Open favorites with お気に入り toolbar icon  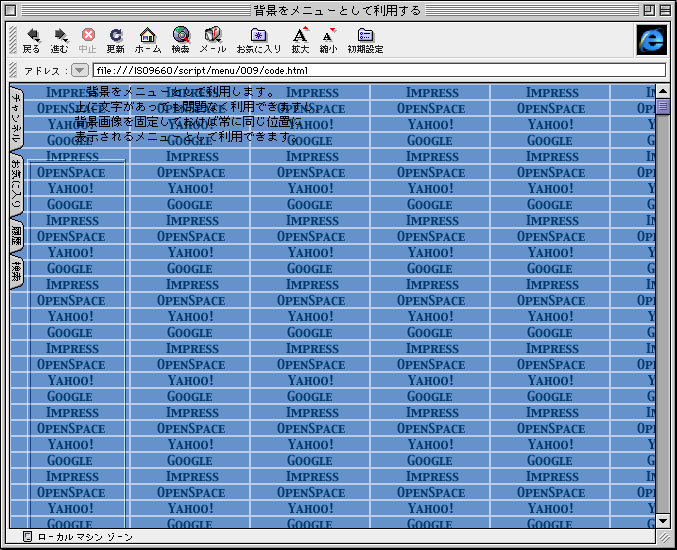point(259,41)
